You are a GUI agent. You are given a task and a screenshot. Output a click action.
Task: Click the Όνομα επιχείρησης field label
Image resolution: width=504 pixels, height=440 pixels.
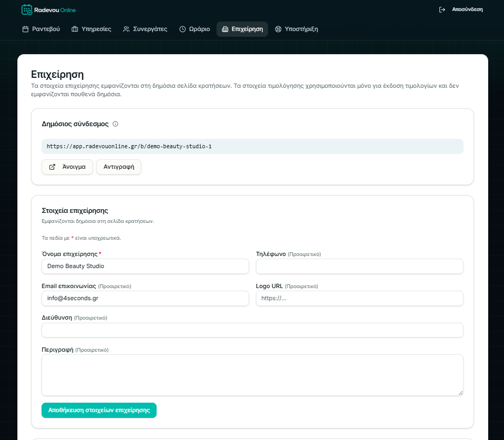click(x=71, y=254)
